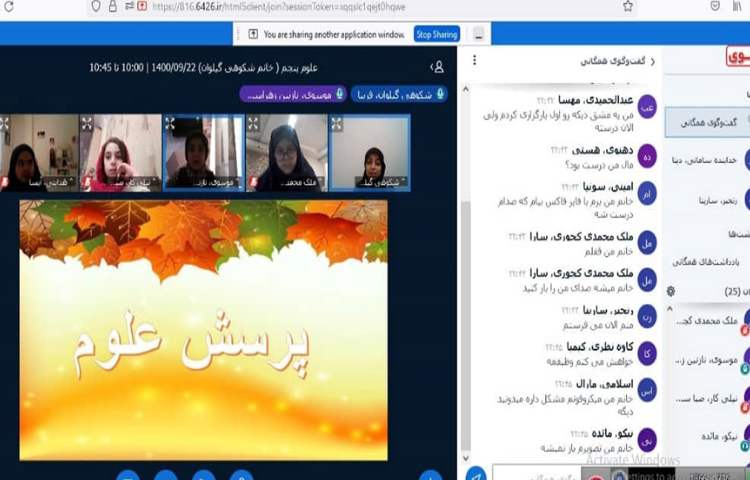Open the shield tracking protection icon

[x=96, y=6]
